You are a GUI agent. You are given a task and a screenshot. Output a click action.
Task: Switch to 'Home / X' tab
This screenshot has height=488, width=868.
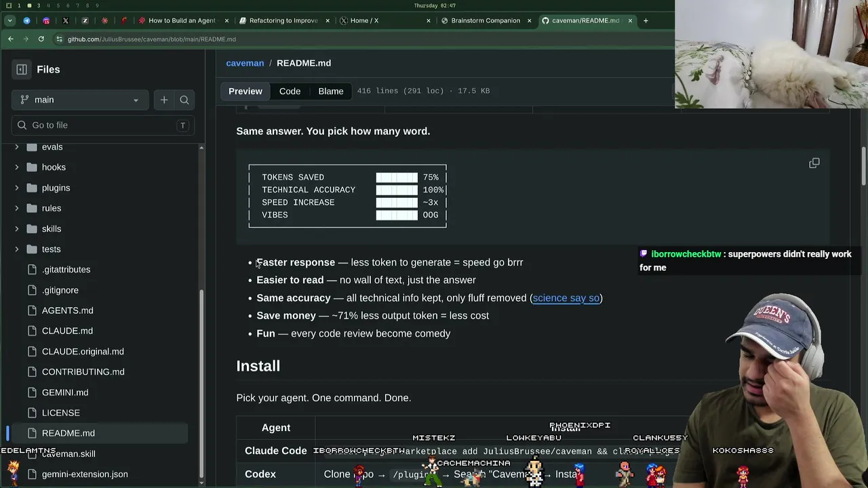(x=384, y=20)
